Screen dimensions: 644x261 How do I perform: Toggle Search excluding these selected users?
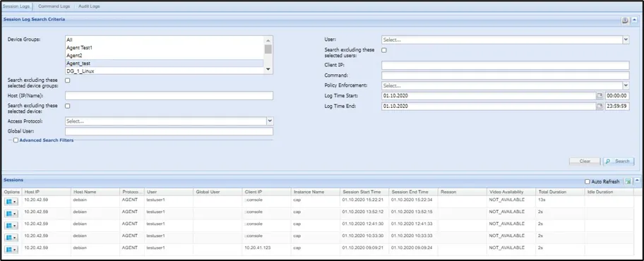point(384,50)
